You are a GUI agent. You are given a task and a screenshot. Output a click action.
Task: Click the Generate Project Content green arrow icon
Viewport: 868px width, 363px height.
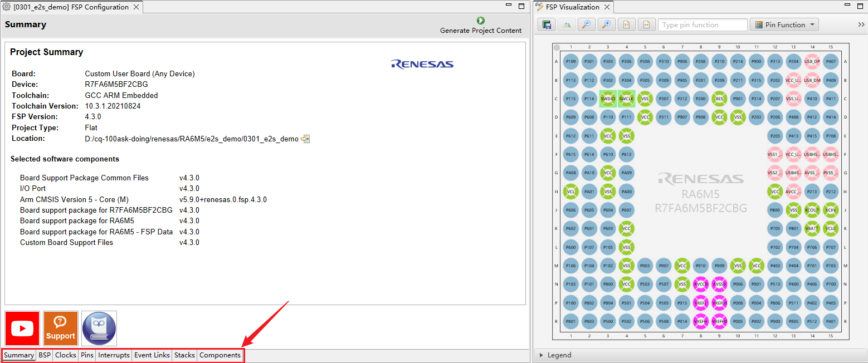[x=481, y=21]
